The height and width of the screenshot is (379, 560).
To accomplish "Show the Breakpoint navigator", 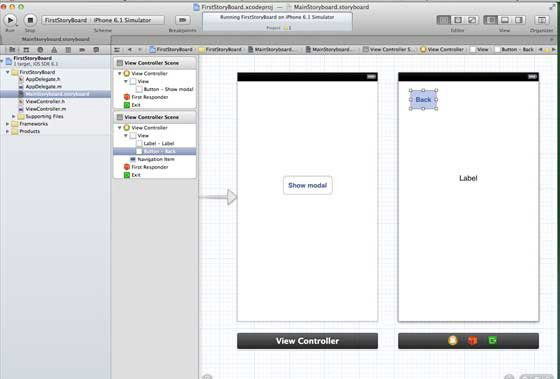I will 82,50.
